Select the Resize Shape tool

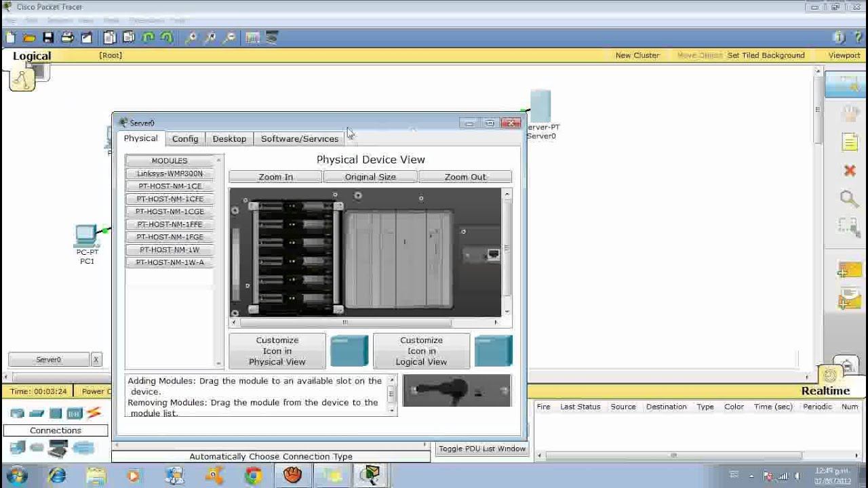[848, 226]
